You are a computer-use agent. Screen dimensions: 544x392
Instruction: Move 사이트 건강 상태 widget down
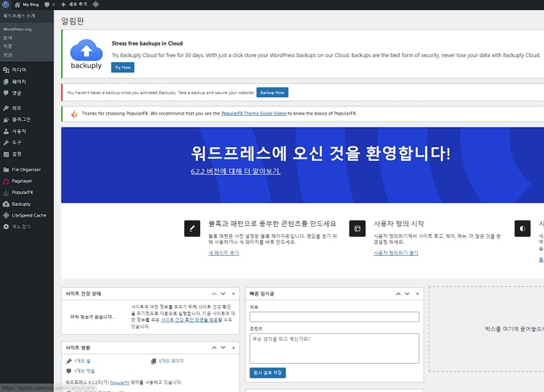click(x=223, y=294)
